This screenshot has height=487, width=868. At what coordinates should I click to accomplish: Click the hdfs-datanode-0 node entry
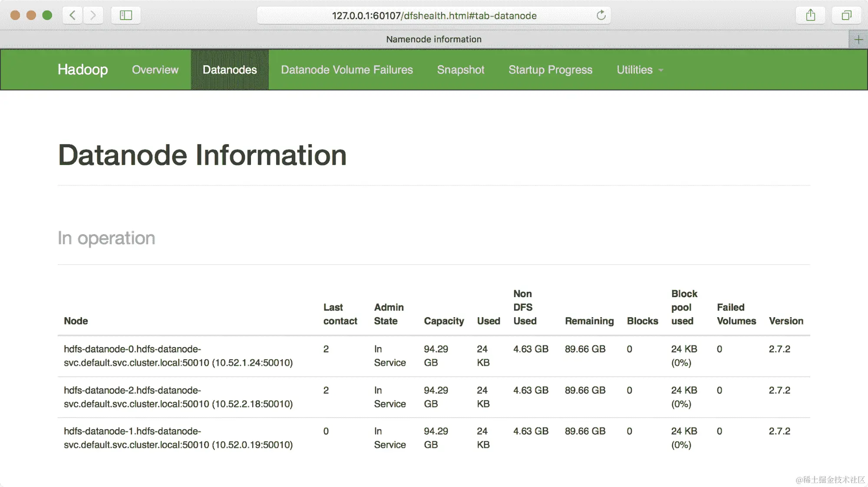178,356
